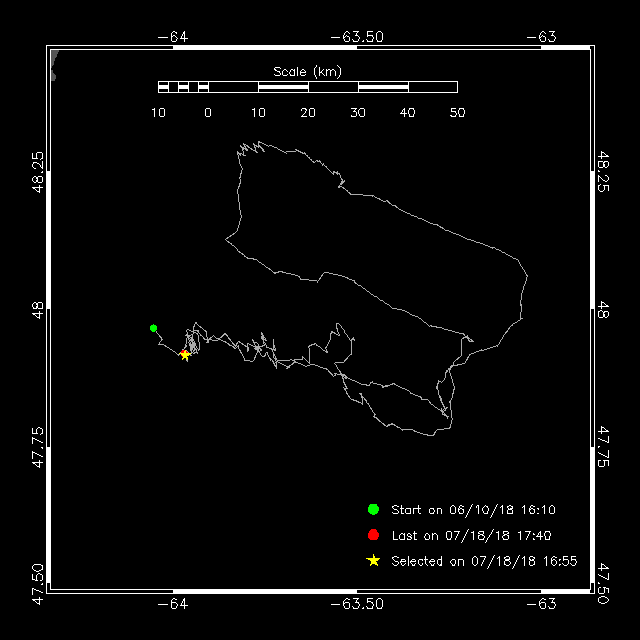Click left axis latitude label '47.75'
Screen dimensions: 640x640
[x=38, y=447]
